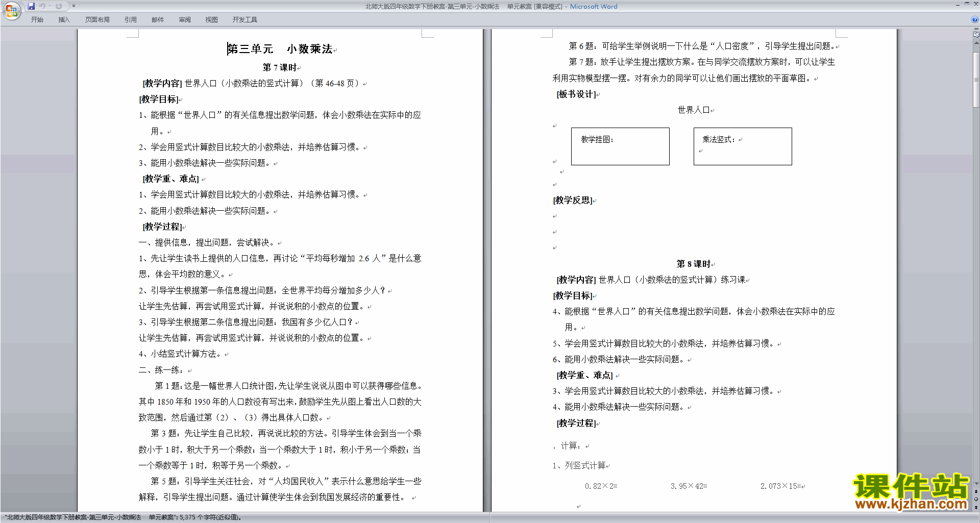Switch to 引用 tab
The width and height of the screenshot is (980, 523).
click(131, 20)
